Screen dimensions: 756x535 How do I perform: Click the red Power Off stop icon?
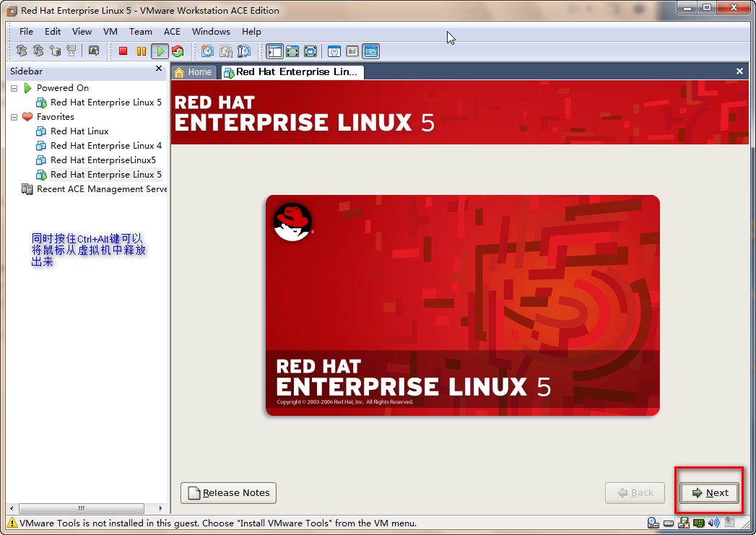pos(123,51)
